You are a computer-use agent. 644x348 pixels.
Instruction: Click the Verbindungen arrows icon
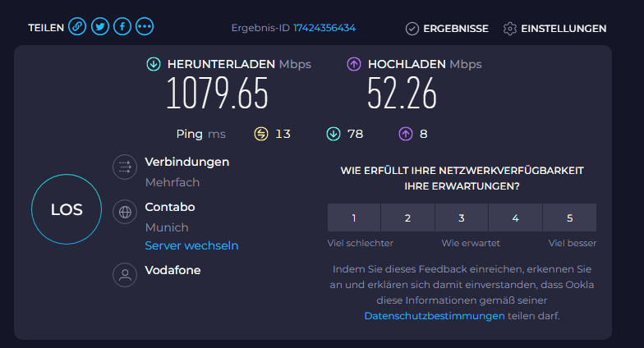coord(125,167)
